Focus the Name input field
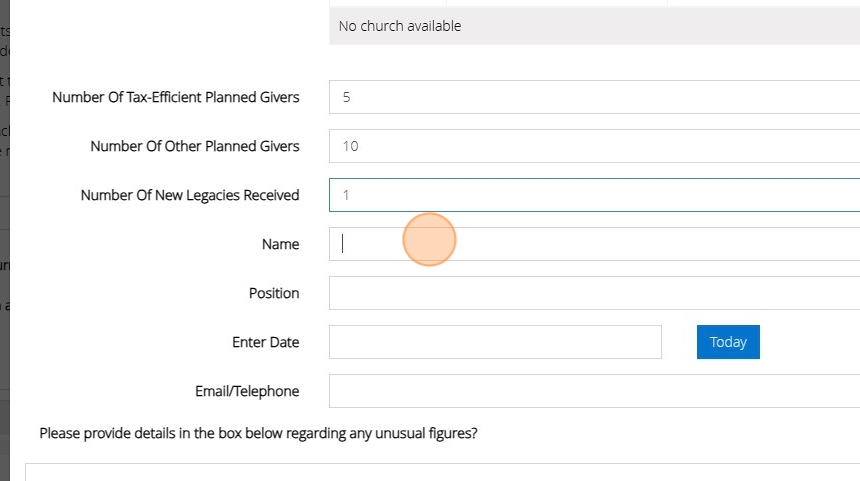 594,244
